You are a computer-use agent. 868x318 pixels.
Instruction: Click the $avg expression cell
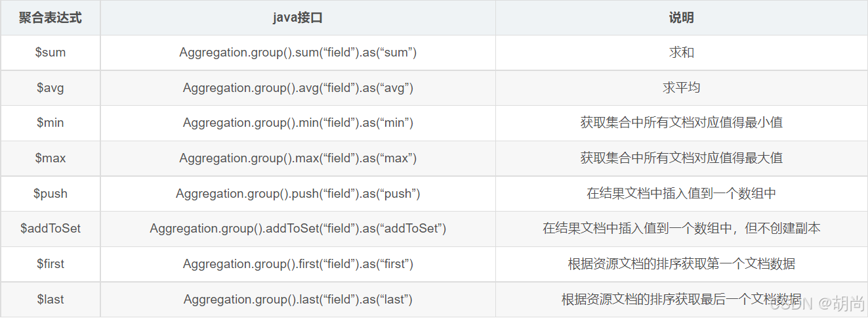coord(51,87)
